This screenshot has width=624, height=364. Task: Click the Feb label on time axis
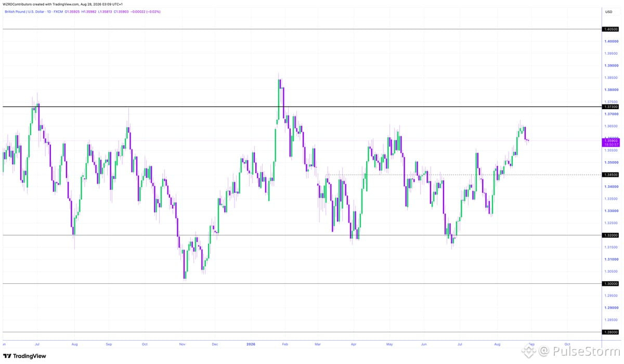284,344
